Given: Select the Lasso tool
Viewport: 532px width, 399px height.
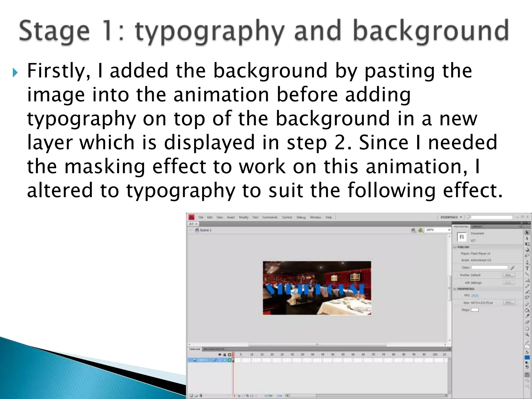Looking at the screenshot, I should (527, 255).
